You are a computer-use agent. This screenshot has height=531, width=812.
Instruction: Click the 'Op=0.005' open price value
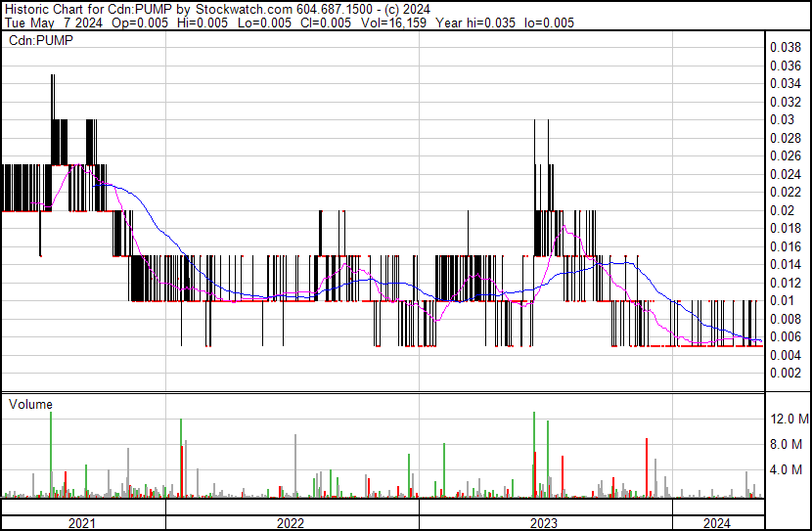tap(140, 22)
